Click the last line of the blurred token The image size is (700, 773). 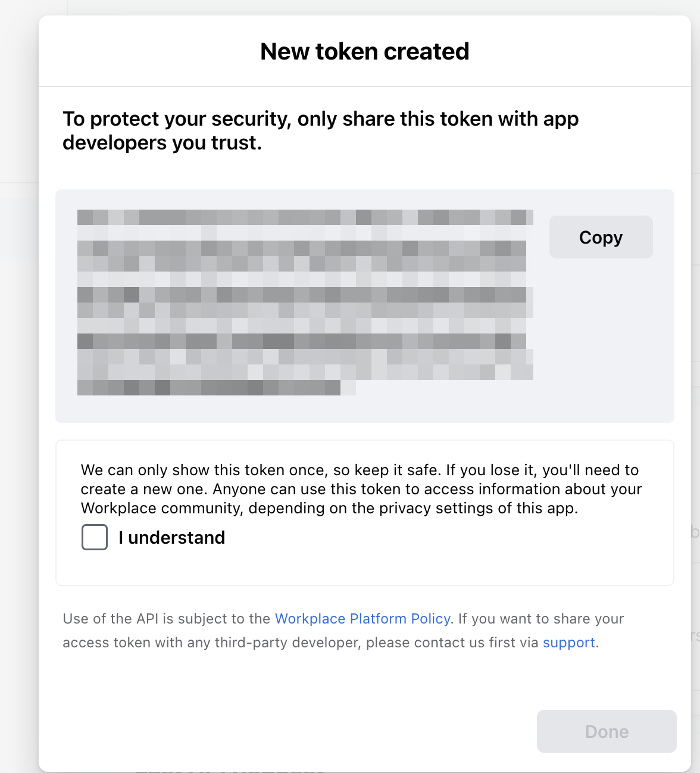point(208,388)
